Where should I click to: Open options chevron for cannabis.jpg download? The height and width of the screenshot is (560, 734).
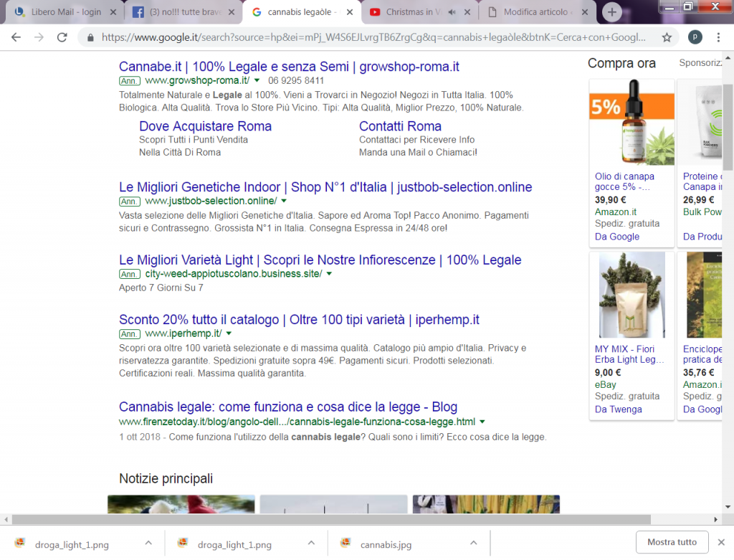coord(473,543)
